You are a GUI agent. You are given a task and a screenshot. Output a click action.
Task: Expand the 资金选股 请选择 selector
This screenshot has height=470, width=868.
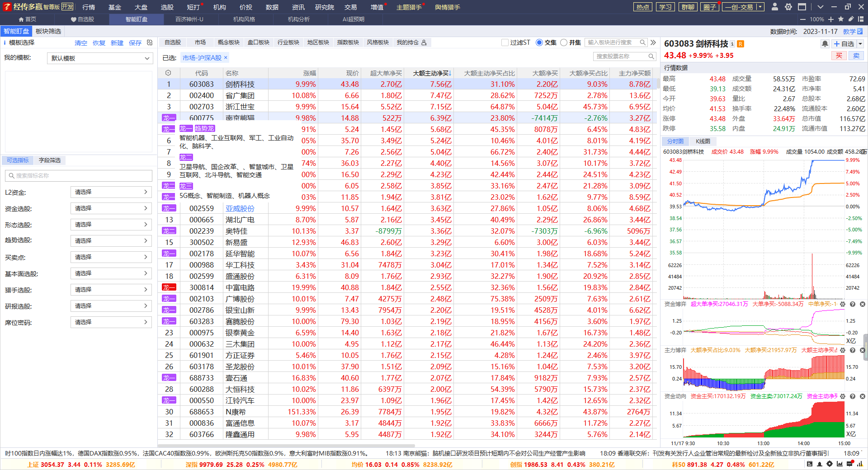pos(111,208)
